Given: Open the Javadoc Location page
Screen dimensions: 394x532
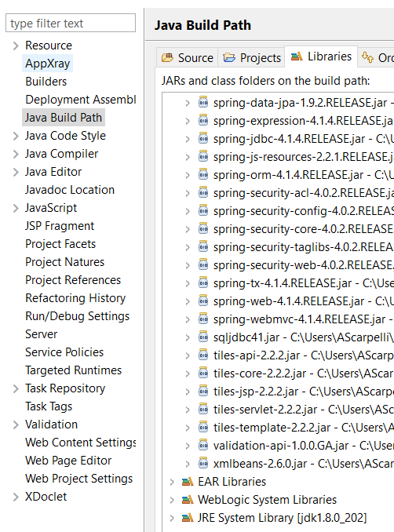Looking at the screenshot, I should click(x=70, y=190).
